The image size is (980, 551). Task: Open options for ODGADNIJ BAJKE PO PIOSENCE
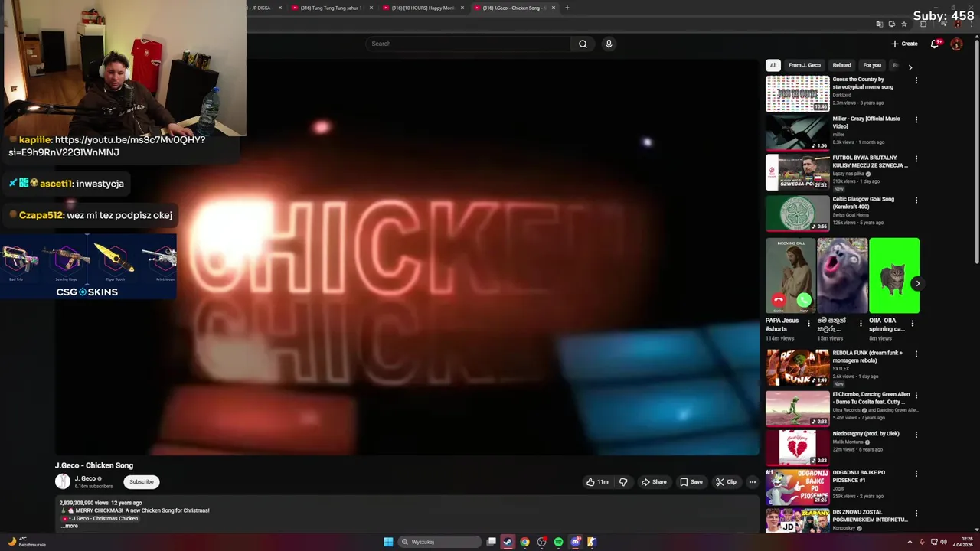916,474
